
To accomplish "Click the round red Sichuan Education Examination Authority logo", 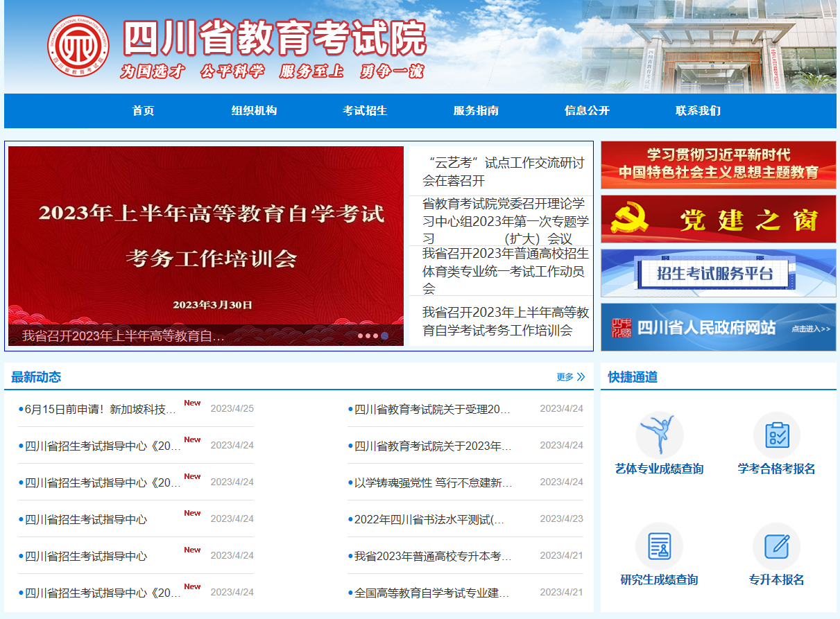I will pos(78,46).
